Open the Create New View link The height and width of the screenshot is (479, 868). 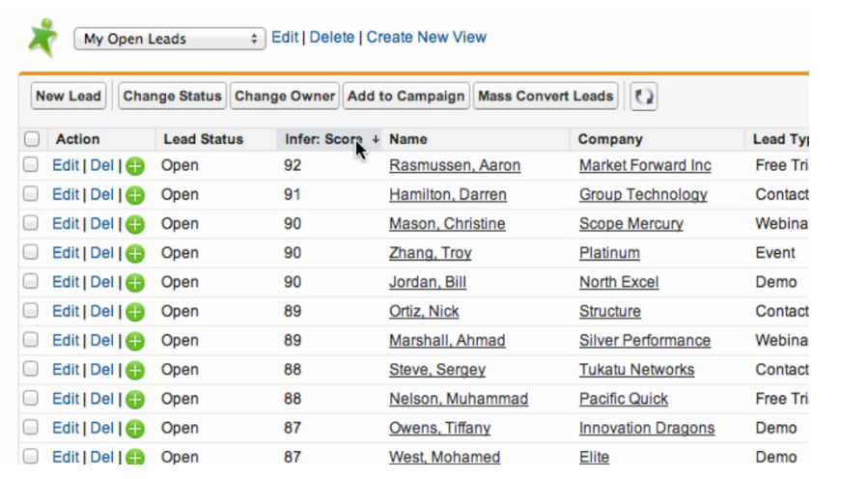pos(426,38)
